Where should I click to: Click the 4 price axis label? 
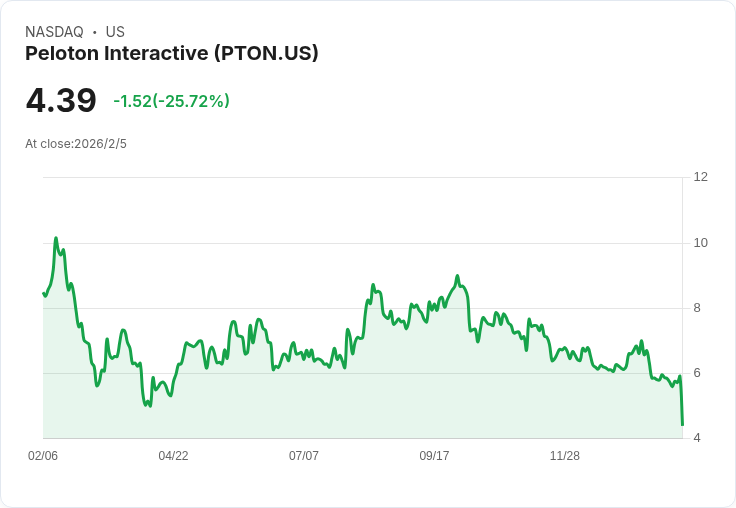tap(697, 438)
